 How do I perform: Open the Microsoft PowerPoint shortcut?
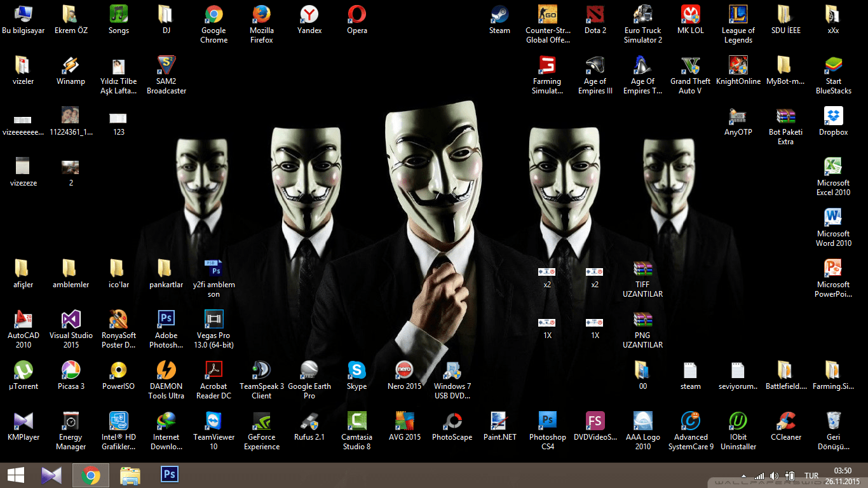(x=834, y=278)
